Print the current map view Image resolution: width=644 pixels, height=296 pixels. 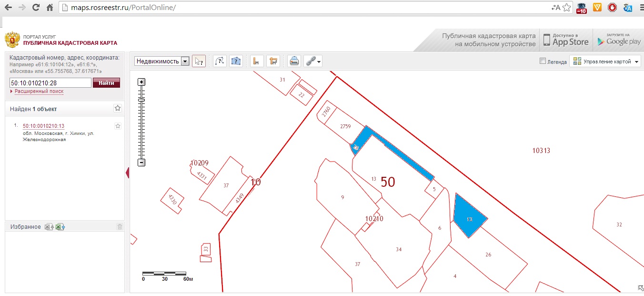point(294,61)
